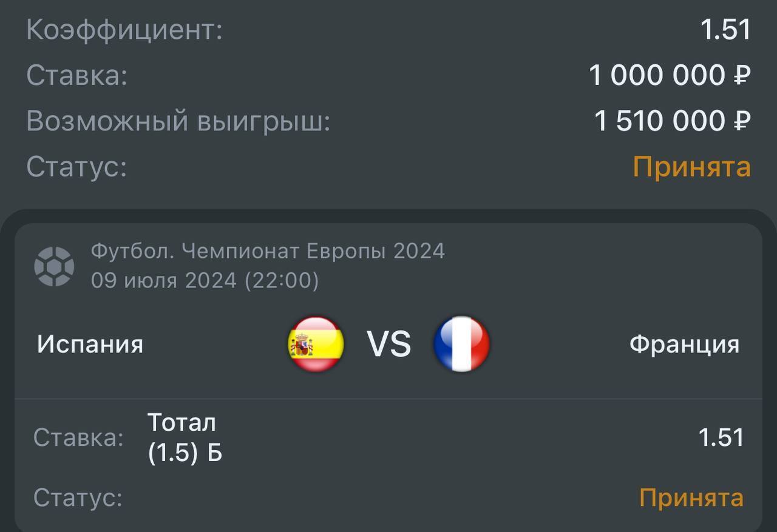Tap the Принята status in the match card
This screenshot has width=777, height=532.
tap(691, 497)
